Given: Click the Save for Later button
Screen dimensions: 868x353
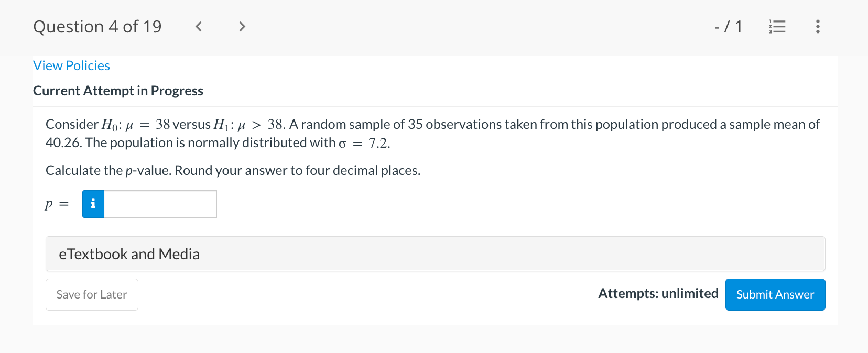Looking at the screenshot, I should coord(92,294).
